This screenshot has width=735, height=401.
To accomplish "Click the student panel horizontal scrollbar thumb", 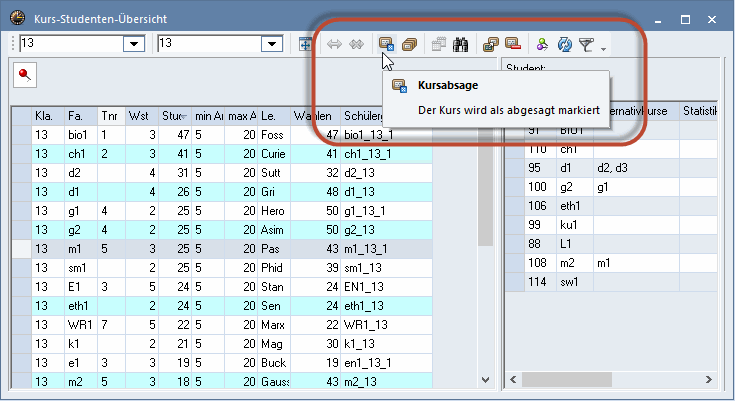I will pyautogui.click(x=567, y=379).
